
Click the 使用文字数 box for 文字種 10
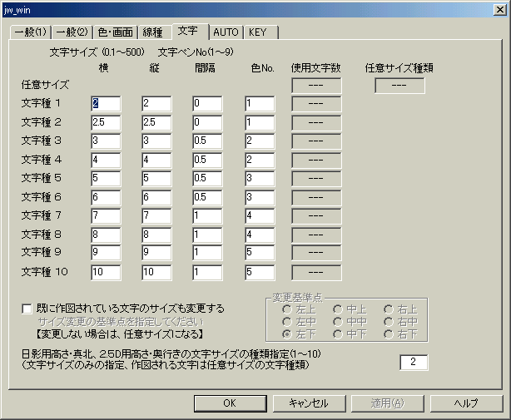pos(316,273)
